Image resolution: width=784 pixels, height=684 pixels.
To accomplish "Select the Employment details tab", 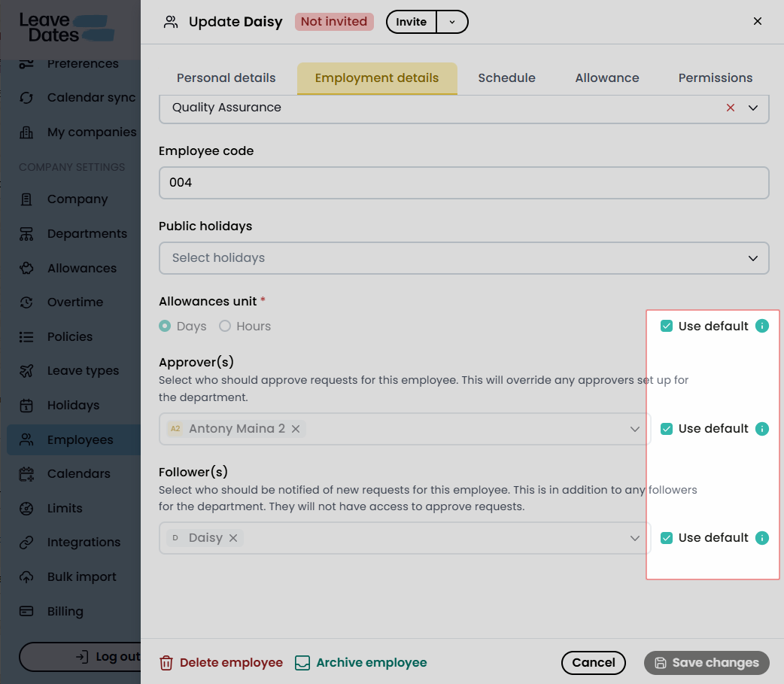I will tap(377, 78).
